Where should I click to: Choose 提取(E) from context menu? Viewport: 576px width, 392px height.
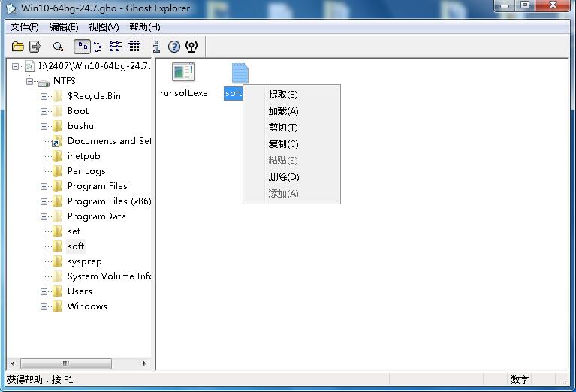pyautogui.click(x=291, y=95)
